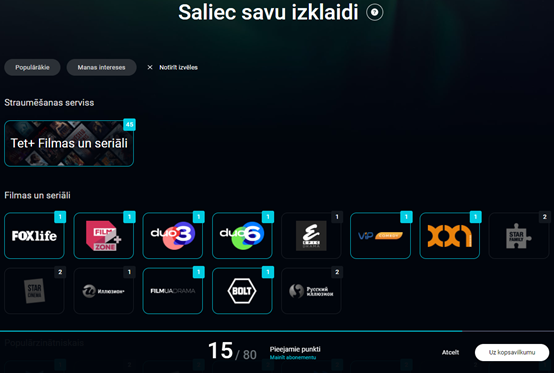The height and width of the screenshot is (373, 554).
Task: Toggle the Film Zone+ channel tile
Action: click(104, 236)
